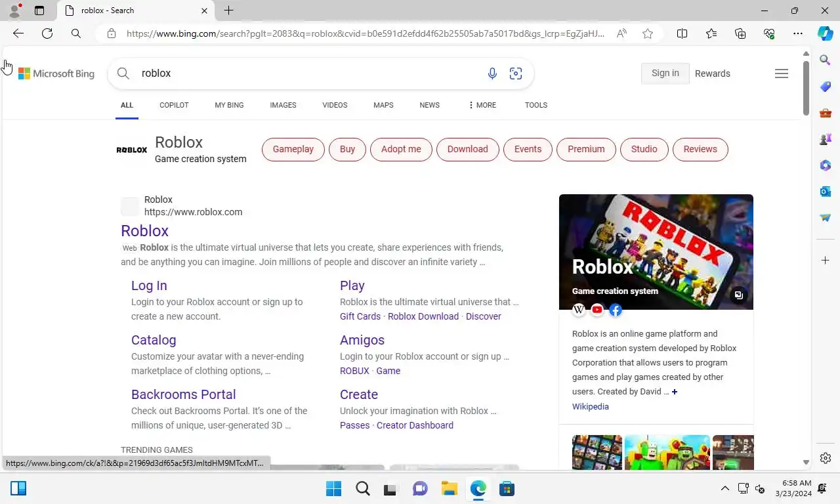
Task: Open Microsoft Store from taskbar
Action: coord(507,489)
